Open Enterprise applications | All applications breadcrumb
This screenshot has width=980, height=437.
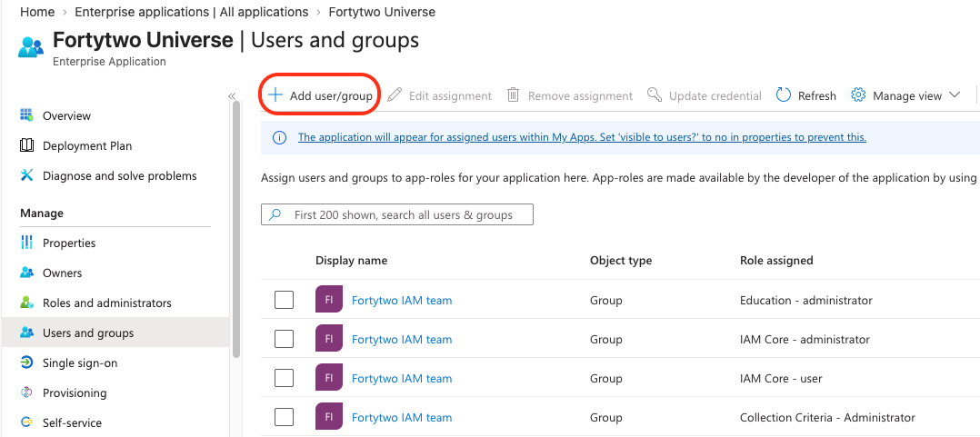(191, 12)
